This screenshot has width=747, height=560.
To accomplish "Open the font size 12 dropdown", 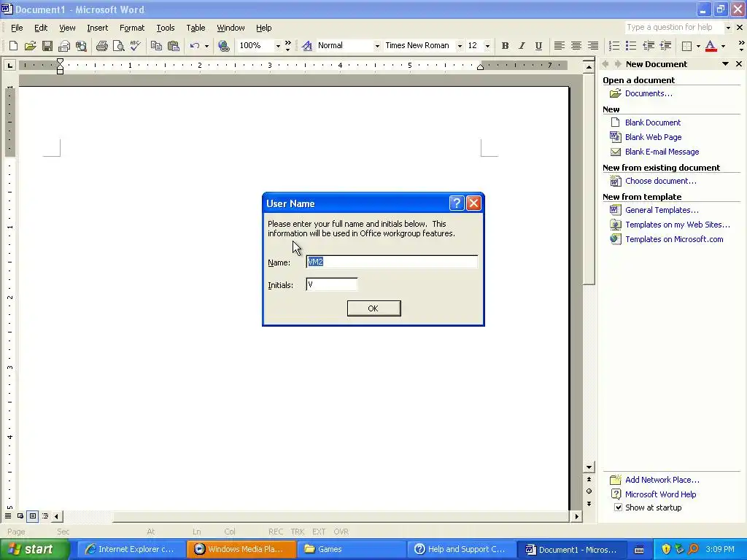I will 487,46.
